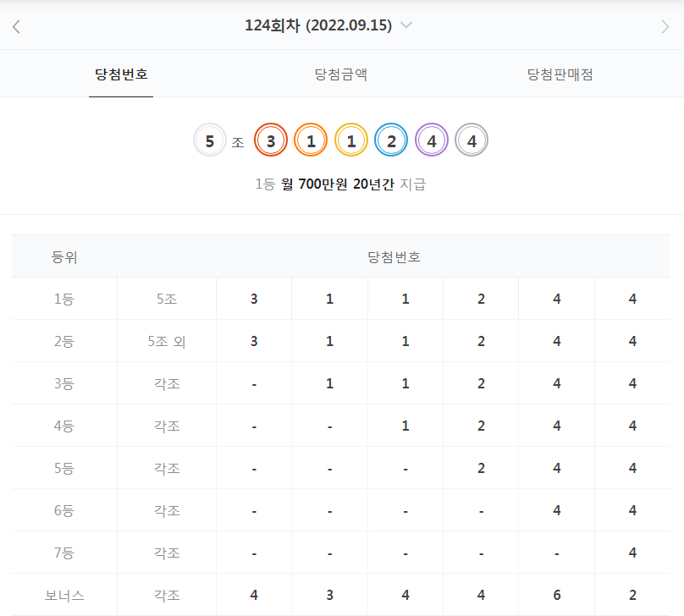Select the 당첨번호 tab

click(x=121, y=74)
